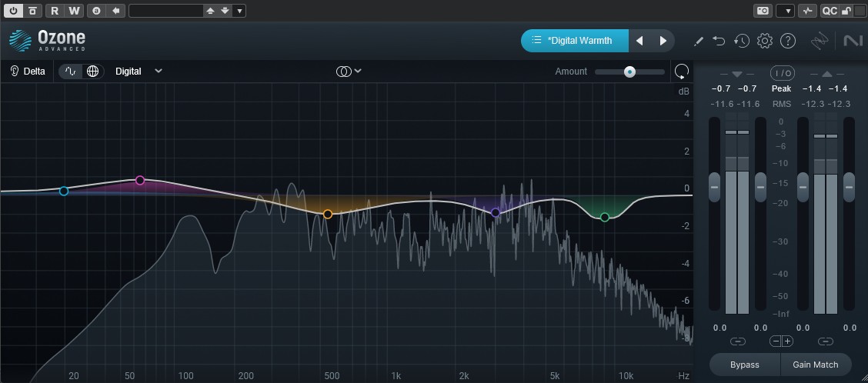
Task: Select the globe all-bands view icon
Action: pyautogui.click(x=92, y=72)
